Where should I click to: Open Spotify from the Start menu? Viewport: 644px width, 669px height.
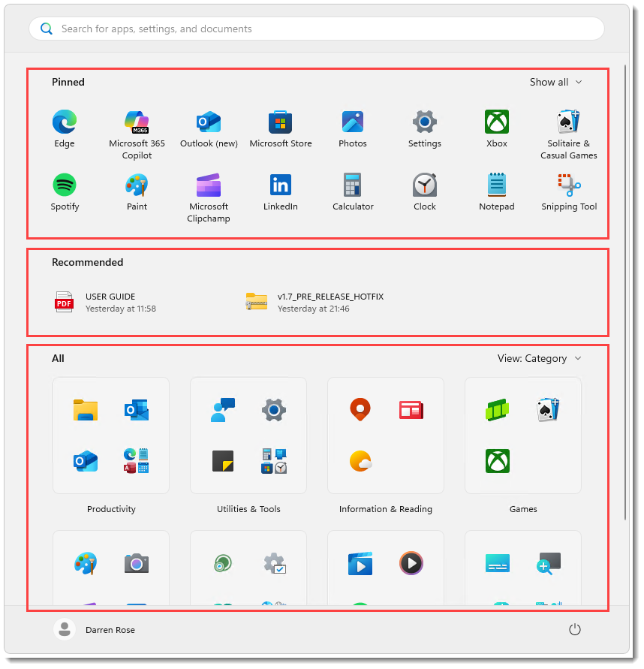65,185
